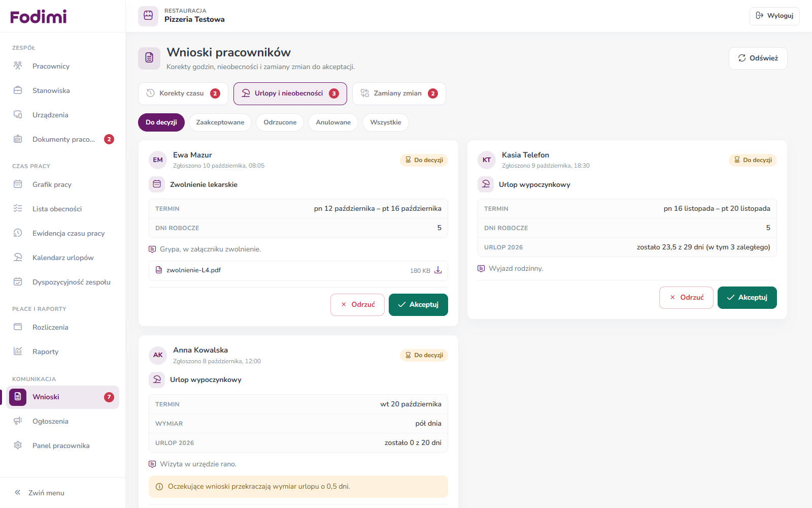The height and width of the screenshot is (508, 812).
Task: Click the restaurant store icon in header
Action: point(148,16)
